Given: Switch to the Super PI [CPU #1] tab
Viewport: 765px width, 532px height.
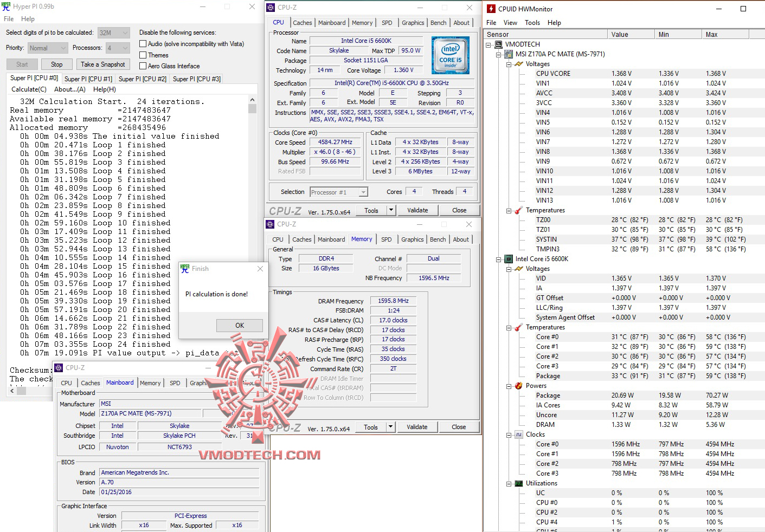Looking at the screenshot, I should click(x=88, y=79).
